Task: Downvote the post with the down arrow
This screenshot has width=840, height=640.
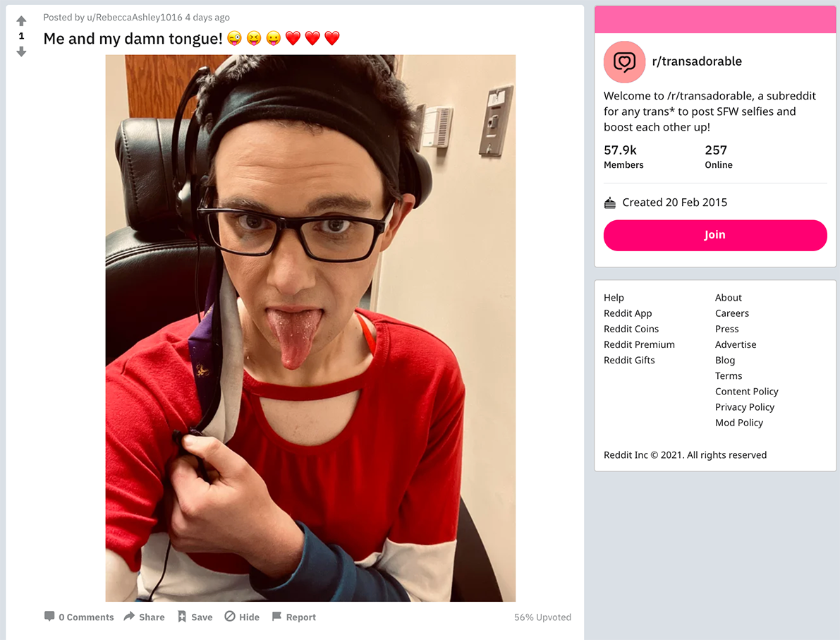Action: click(x=21, y=52)
